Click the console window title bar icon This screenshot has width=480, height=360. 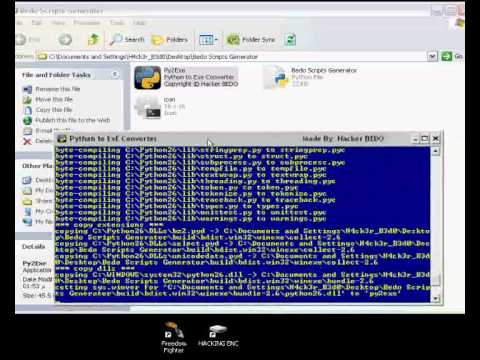point(61,138)
